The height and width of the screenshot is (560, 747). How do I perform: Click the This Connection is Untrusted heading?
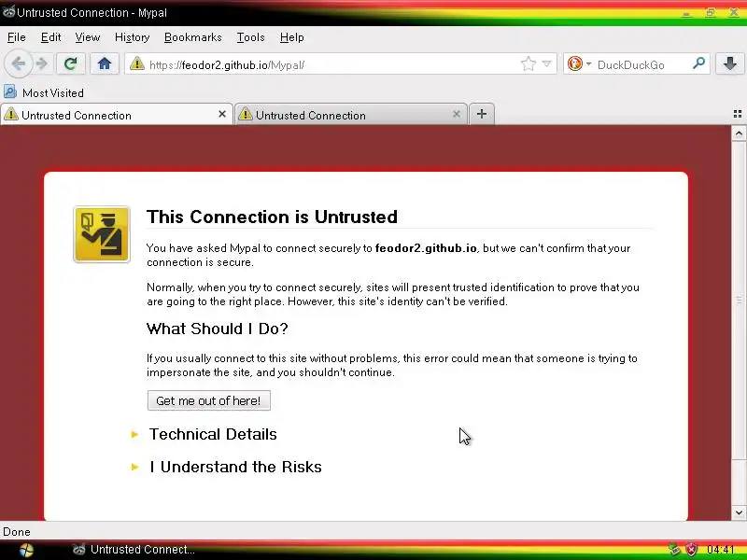pos(272,217)
